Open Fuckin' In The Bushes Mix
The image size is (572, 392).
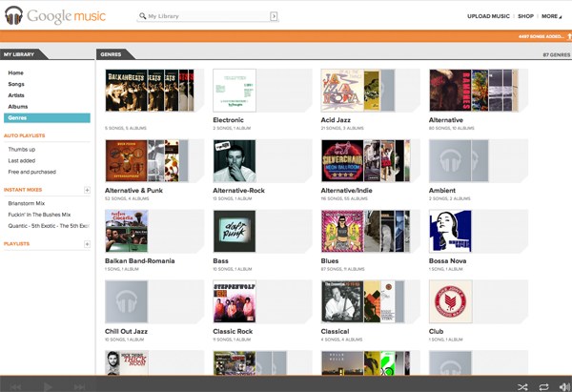(39, 215)
